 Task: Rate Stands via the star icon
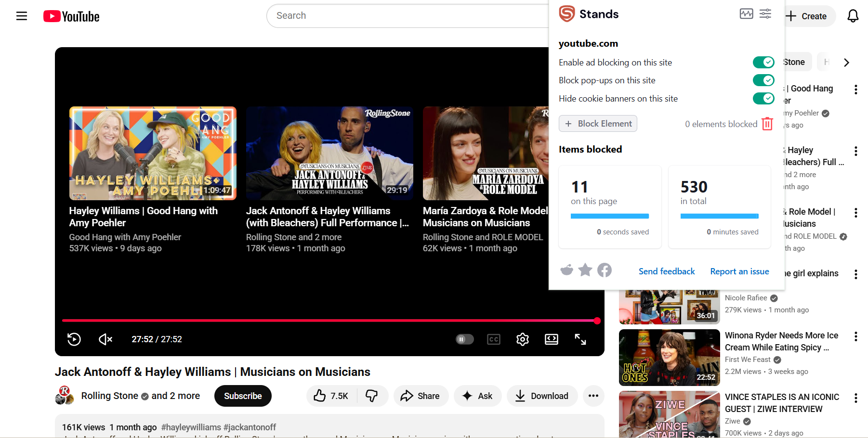coord(585,270)
